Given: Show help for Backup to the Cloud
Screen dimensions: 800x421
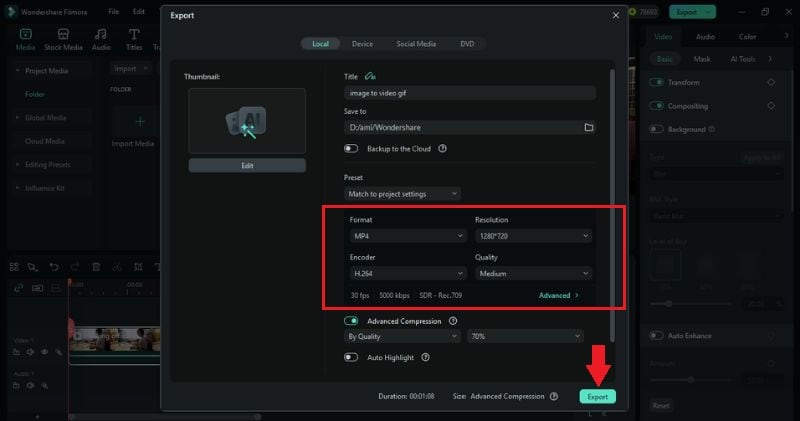Looking at the screenshot, I should pos(442,148).
